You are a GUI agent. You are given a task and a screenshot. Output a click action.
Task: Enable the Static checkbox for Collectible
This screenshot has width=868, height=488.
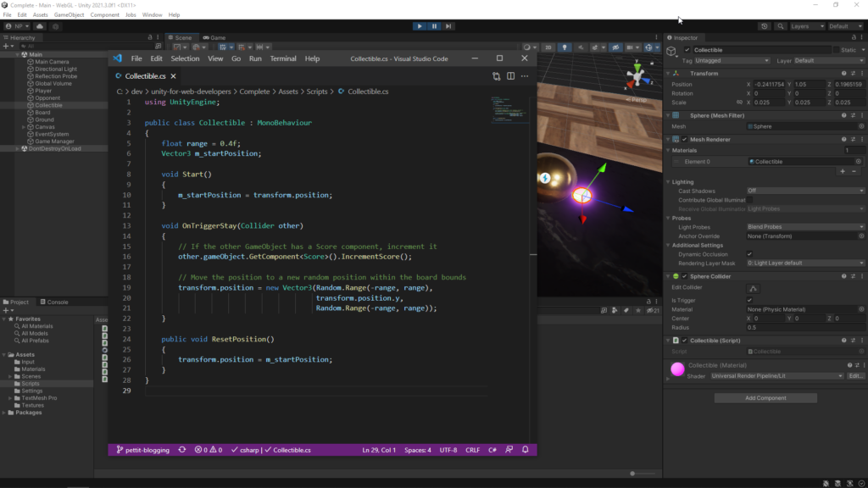coord(835,50)
